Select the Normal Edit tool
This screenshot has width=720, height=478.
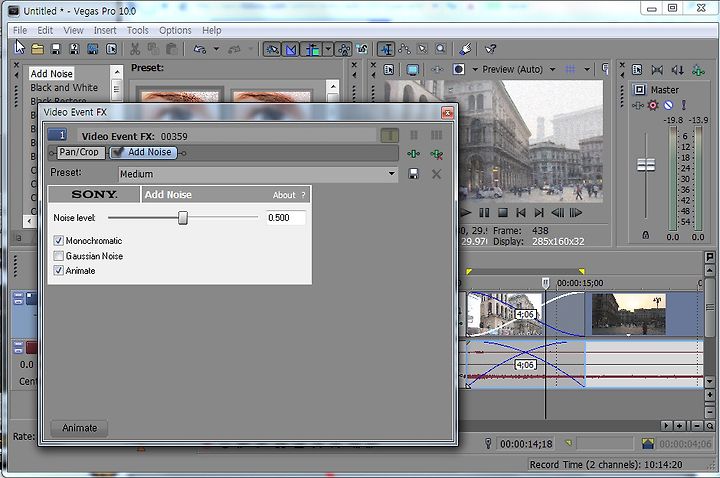coord(386,49)
